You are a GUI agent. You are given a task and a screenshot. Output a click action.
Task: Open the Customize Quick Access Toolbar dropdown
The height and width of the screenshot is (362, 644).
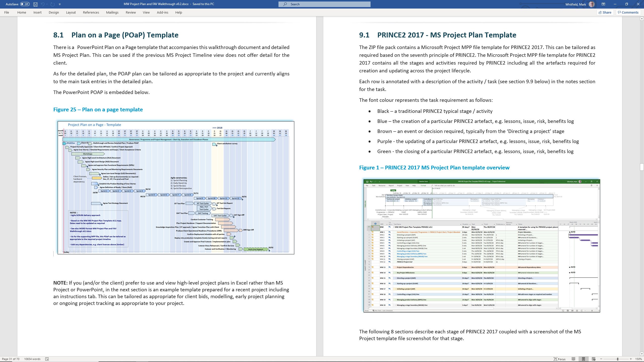[x=60, y=4]
